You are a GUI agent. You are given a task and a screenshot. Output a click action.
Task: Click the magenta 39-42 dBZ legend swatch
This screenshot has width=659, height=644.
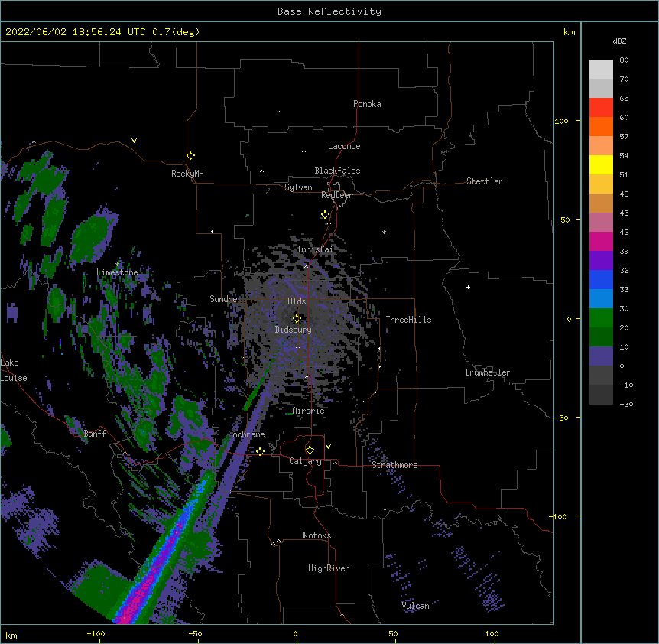click(601, 241)
